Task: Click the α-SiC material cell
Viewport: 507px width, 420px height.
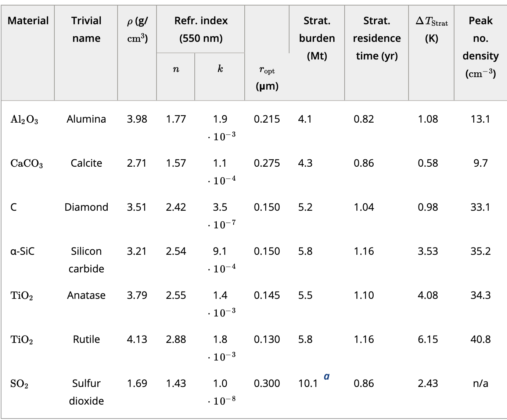Action: coord(22,251)
